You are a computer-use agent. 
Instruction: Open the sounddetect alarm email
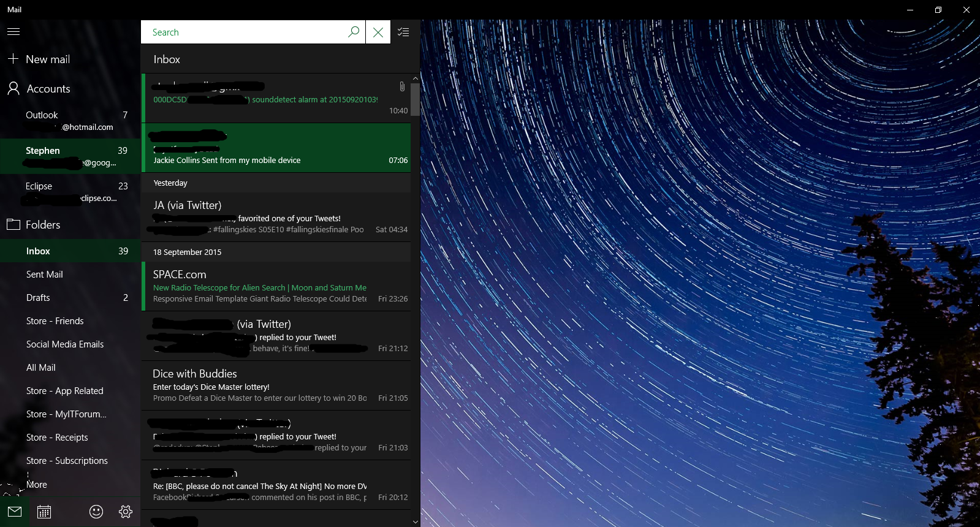276,98
